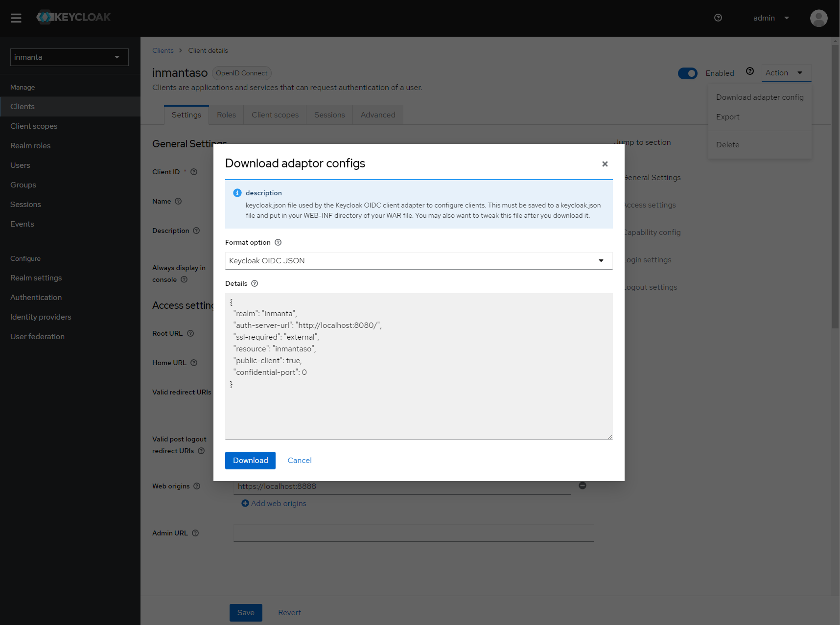Image resolution: width=840 pixels, height=625 pixels.
Task: Click the Keycloak logo
Action: coord(73,18)
